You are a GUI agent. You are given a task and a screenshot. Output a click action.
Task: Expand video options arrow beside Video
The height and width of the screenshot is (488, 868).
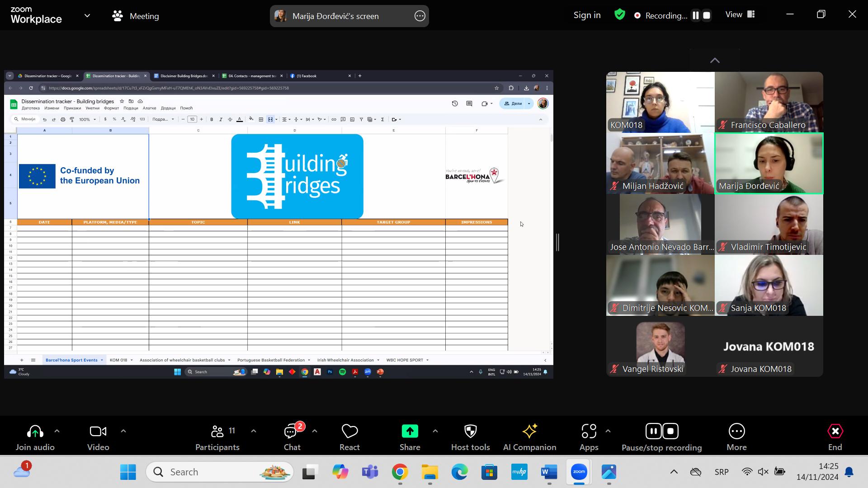coord(123,432)
